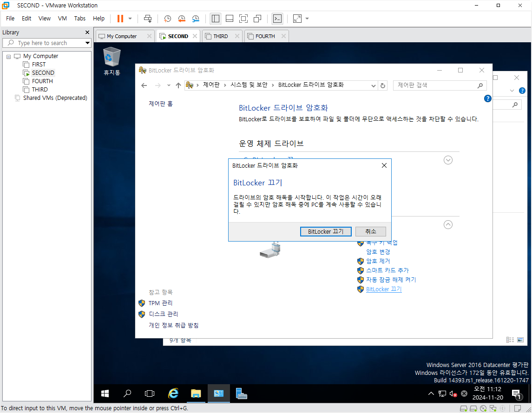Screen dimensions: 532x413
Task: Pause the virtual machine from the toolbar
Action: [x=120, y=19]
